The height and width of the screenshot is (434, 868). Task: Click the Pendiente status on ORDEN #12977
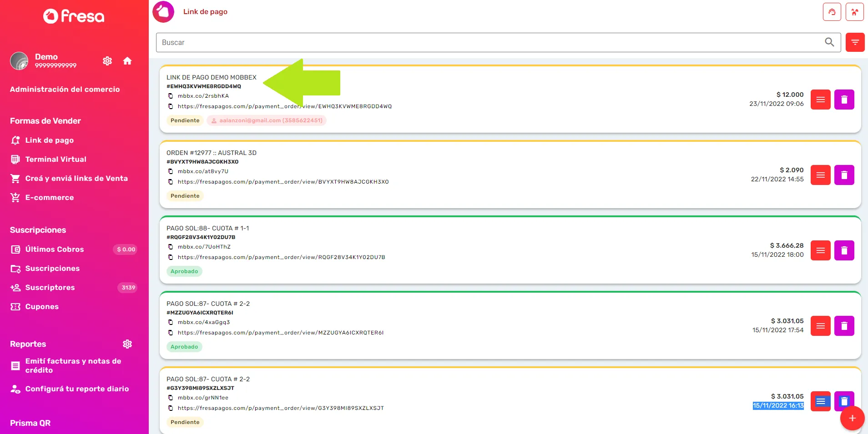point(185,196)
